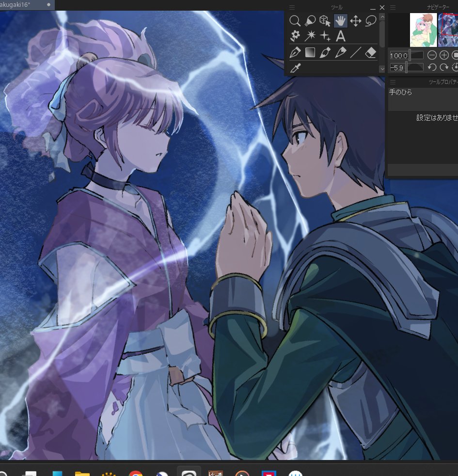
Task: Select the Operation cube-with-cursor tool
Action: click(325, 21)
